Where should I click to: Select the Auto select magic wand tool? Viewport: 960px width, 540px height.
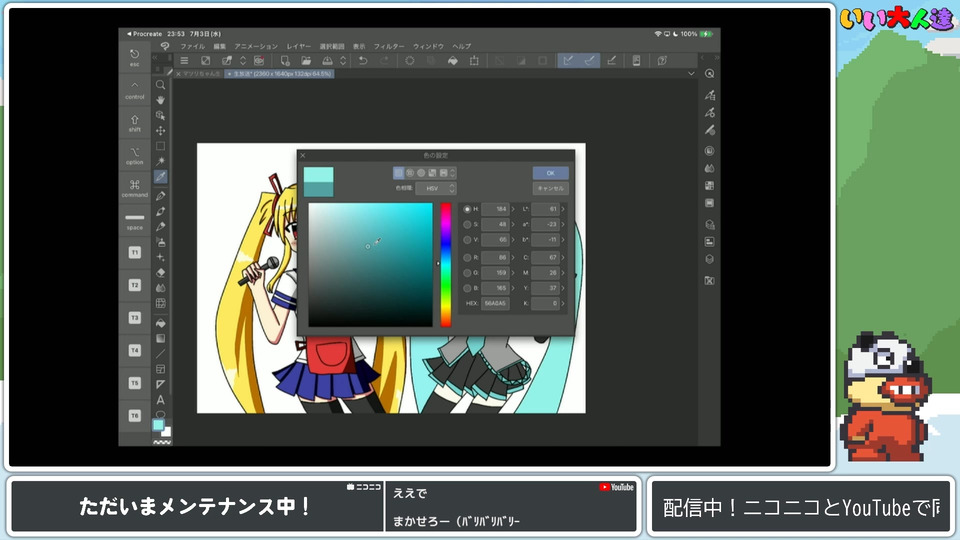pyautogui.click(x=160, y=161)
